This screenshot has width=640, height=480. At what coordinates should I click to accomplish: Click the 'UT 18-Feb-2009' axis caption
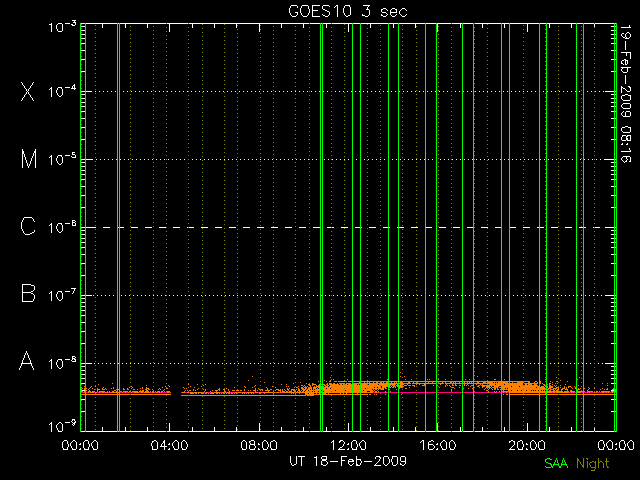[348, 461]
